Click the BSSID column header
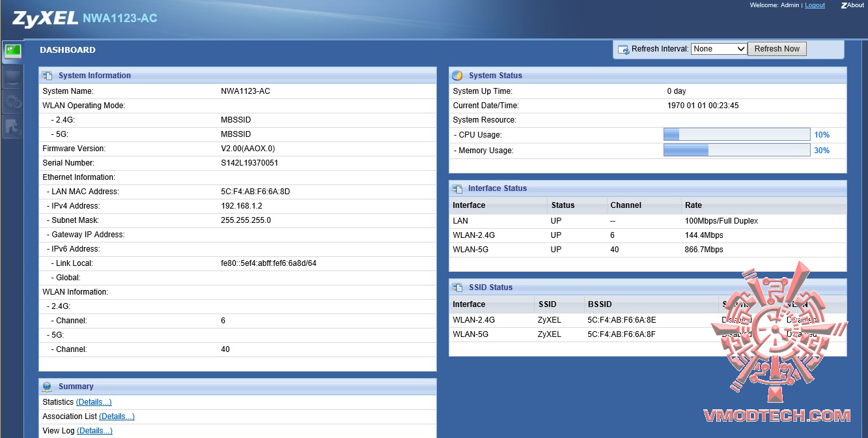 [600, 304]
